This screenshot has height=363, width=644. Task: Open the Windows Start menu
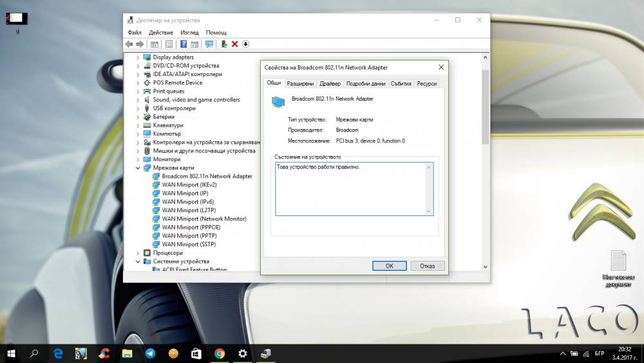tap(11, 353)
